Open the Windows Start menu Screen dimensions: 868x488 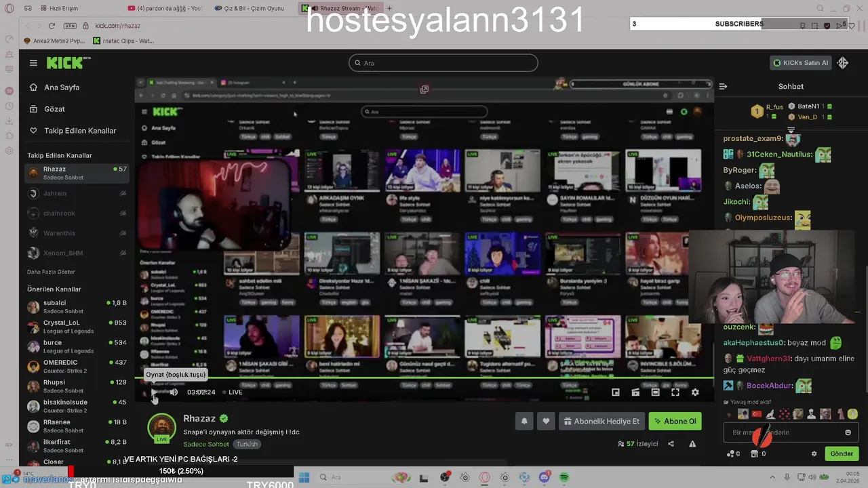(x=304, y=478)
